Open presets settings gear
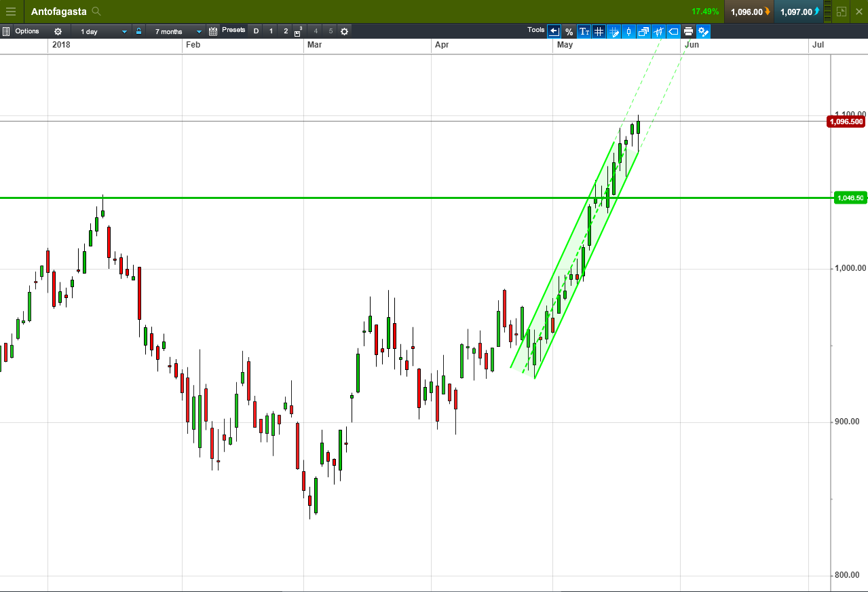Screen dimensions: 868x592 [x=344, y=31]
